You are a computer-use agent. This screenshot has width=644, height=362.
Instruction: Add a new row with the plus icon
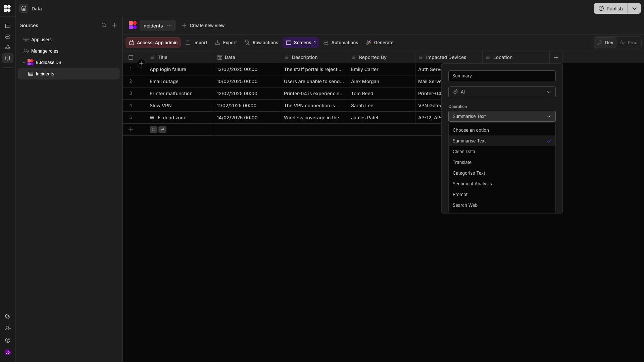(x=131, y=129)
